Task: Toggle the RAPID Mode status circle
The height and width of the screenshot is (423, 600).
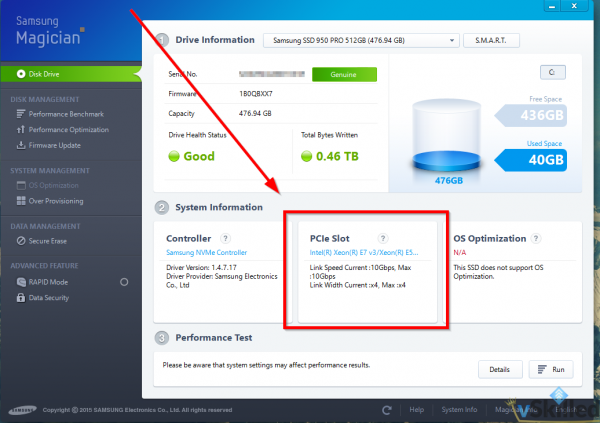Action: (124, 282)
